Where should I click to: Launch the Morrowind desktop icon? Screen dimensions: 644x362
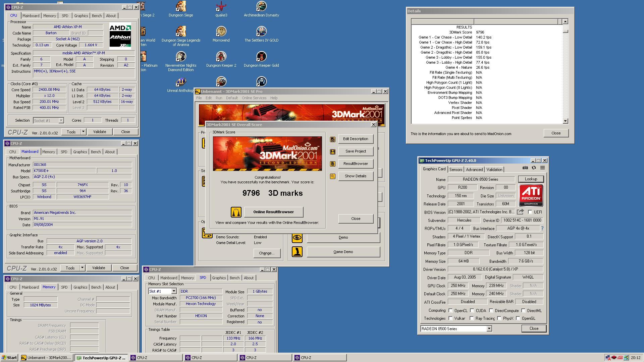click(221, 34)
